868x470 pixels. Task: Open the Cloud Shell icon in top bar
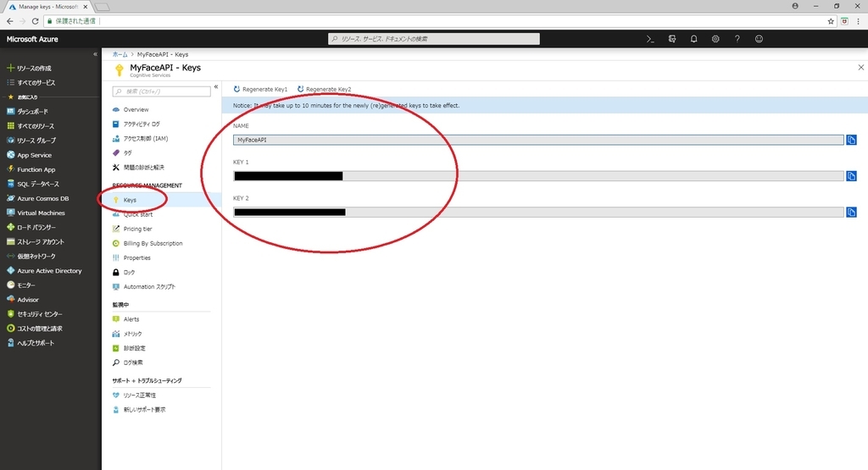pyautogui.click(x=650, y=39)
